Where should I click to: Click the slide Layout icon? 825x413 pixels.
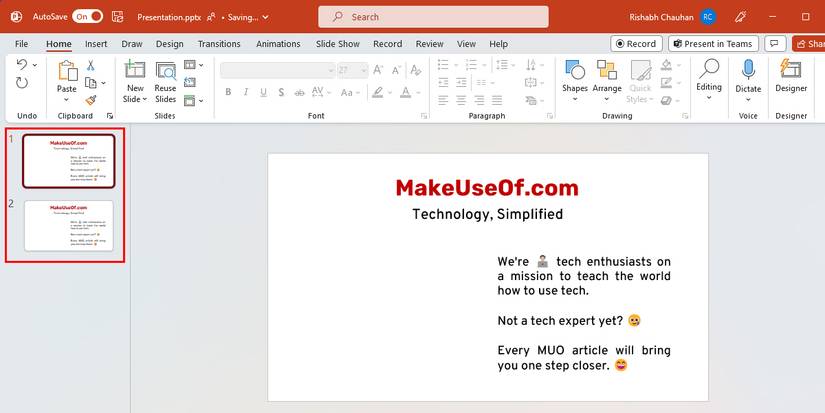pyautogui.click(x=190, y=65)
